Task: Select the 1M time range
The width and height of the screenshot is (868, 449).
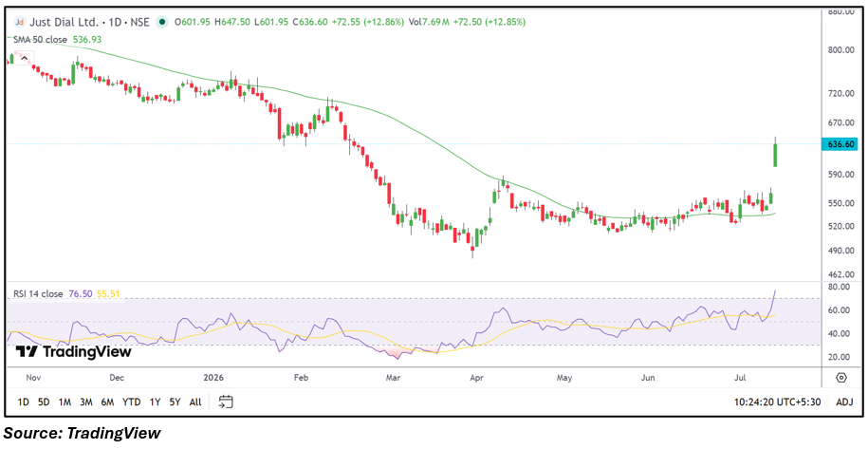Action: pos(65,402)
